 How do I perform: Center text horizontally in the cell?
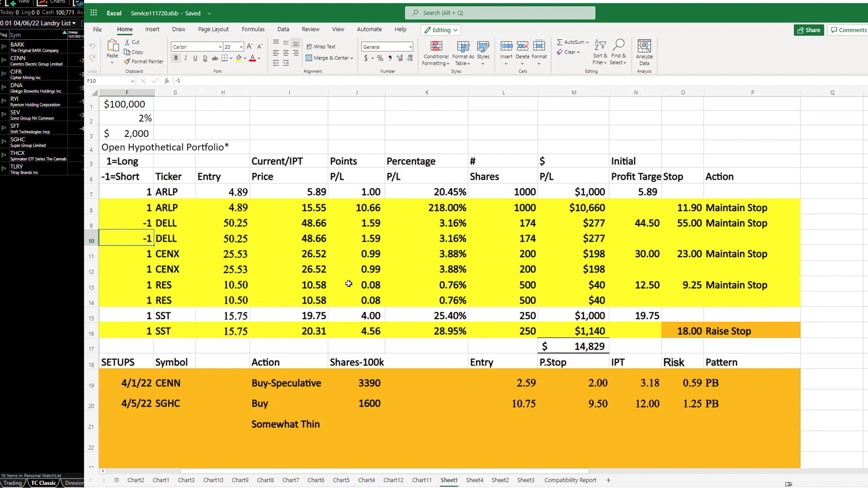click(286, 53)
